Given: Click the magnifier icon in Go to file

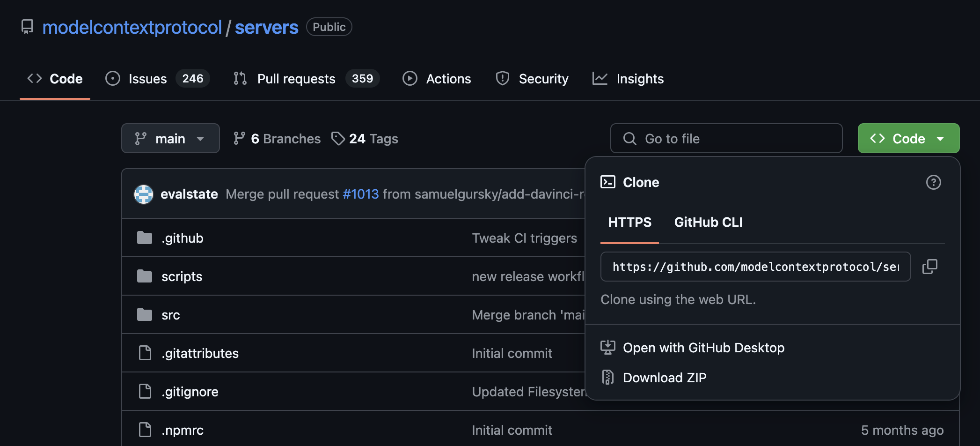Looking at the screenshot, I should click(x=630, y=139).
